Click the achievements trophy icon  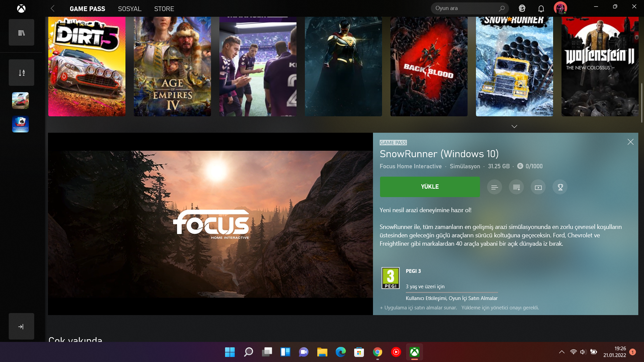tap(560, 187)
